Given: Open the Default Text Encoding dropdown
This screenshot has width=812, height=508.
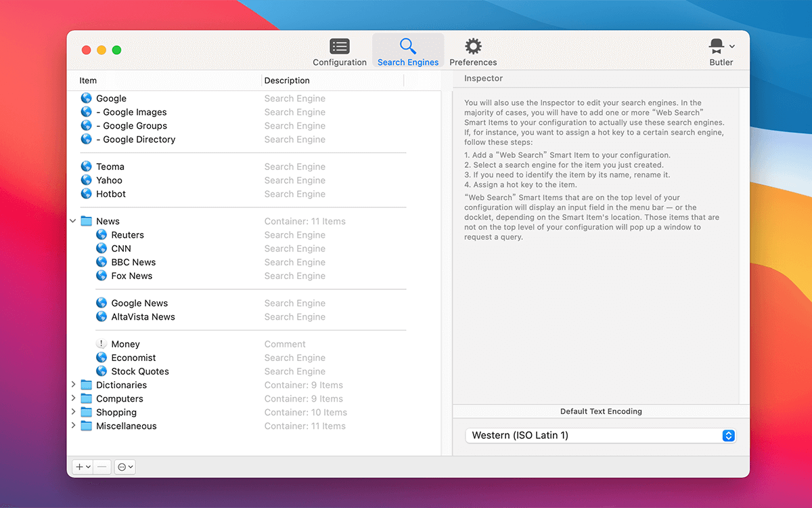Looking at the screenshot, I should click(600, 436).
